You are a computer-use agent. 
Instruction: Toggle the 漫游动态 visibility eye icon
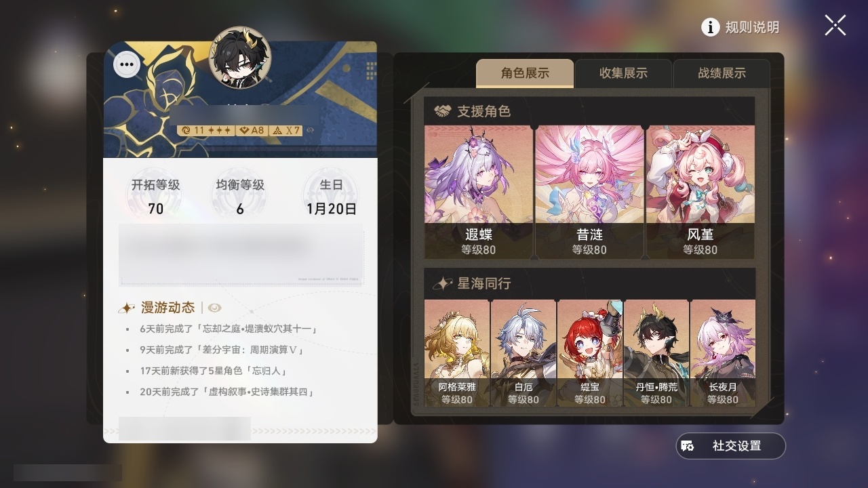tap(214, 308)
